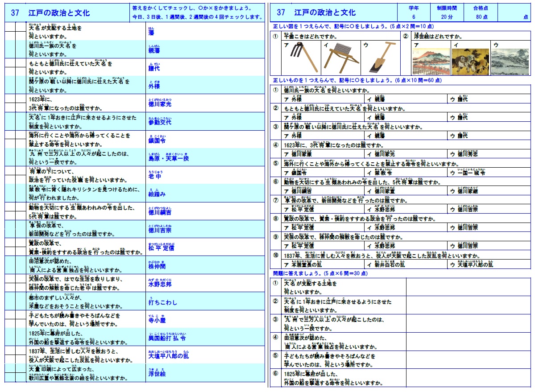Click the blue answer 絵踏み
Viewport: 535px width, 392px height.
click(x=157, y=194)
